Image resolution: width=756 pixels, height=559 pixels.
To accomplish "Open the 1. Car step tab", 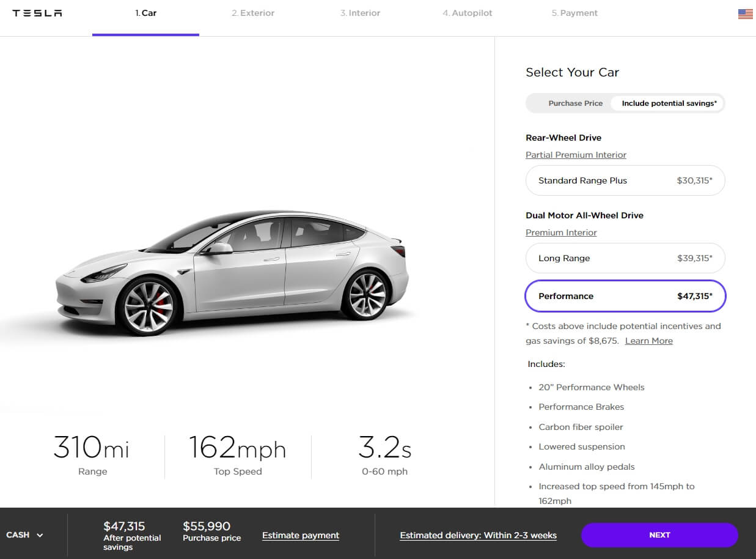I will [x=145, y=13].
